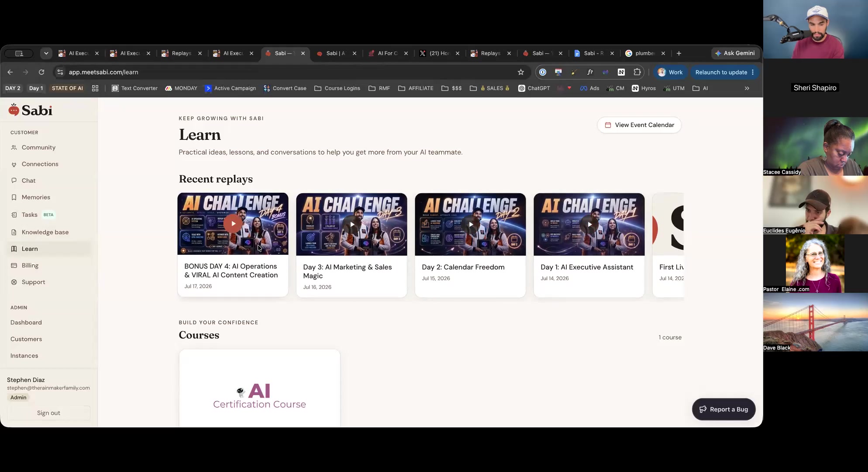Switch to the 'AI For C' tab
Image resolution: width=868 pixels, height=472 pixels.
click(388, 53)
